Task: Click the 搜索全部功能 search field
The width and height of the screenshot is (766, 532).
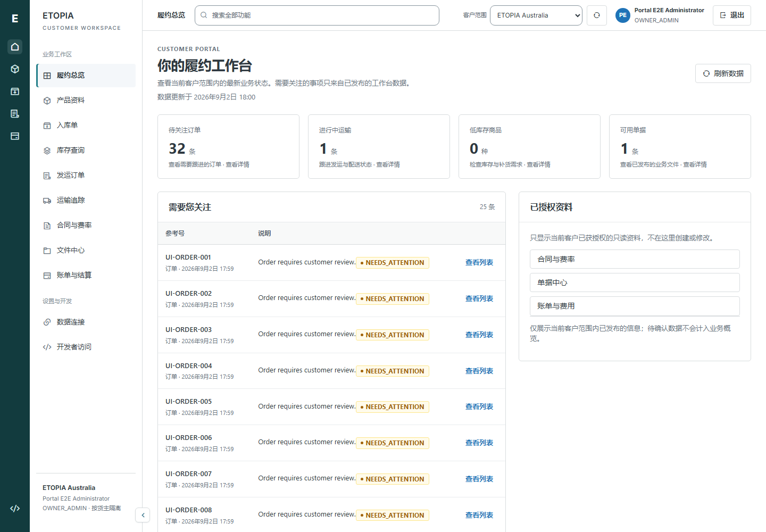Action: coord(317,15)
